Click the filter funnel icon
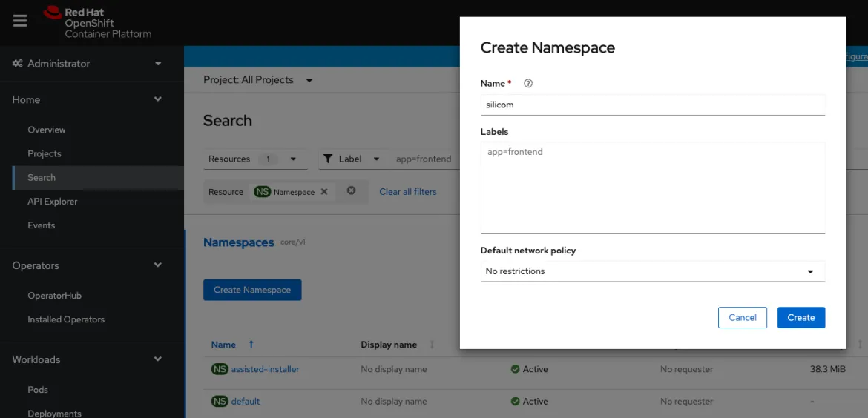Image resolution: width=868 pixels, height=418 pixels. click(328, 159)
